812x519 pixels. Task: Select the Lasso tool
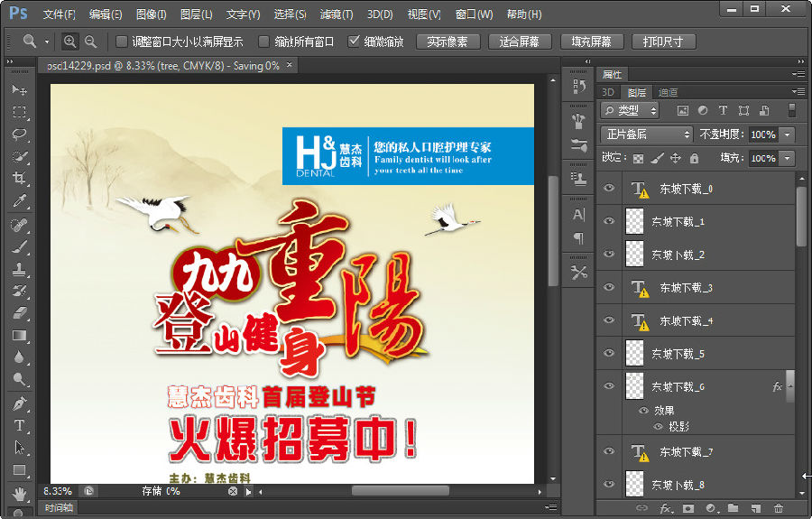20,134
